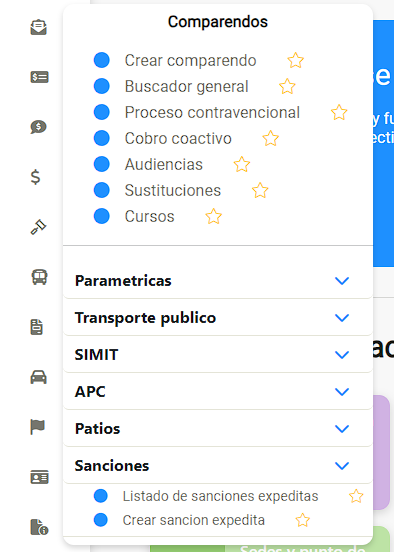This screenshot has width=394, height=552.
Task: Expand the Transporte publico panel header
Action: pyautogui.click(x=218, y=318)
